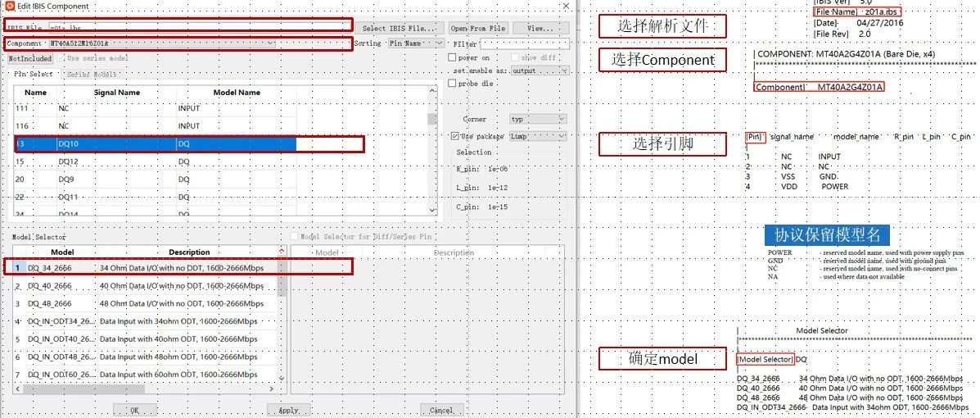Screen dimensions: 980x418
Task: Open the Corner dropdown showing typ
Action: point(538,119)
